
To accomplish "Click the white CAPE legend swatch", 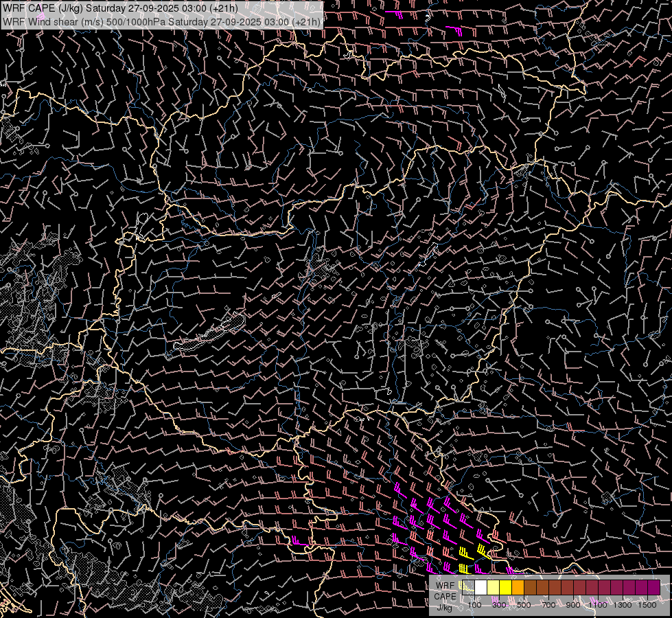I will click(x=481, y=587).
